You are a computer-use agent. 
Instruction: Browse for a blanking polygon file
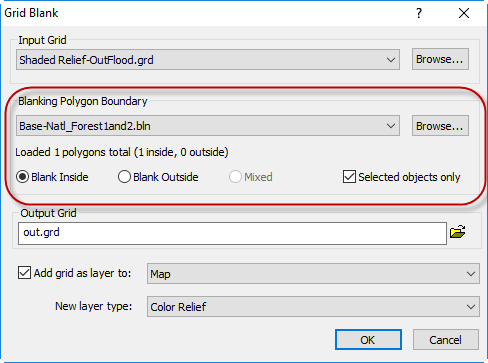(440, 126)
